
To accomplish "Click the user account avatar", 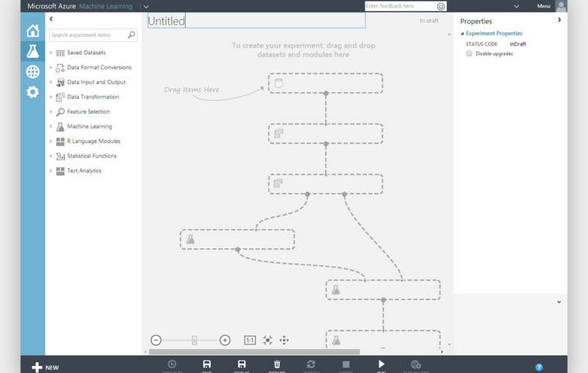I will coord(561,7).
